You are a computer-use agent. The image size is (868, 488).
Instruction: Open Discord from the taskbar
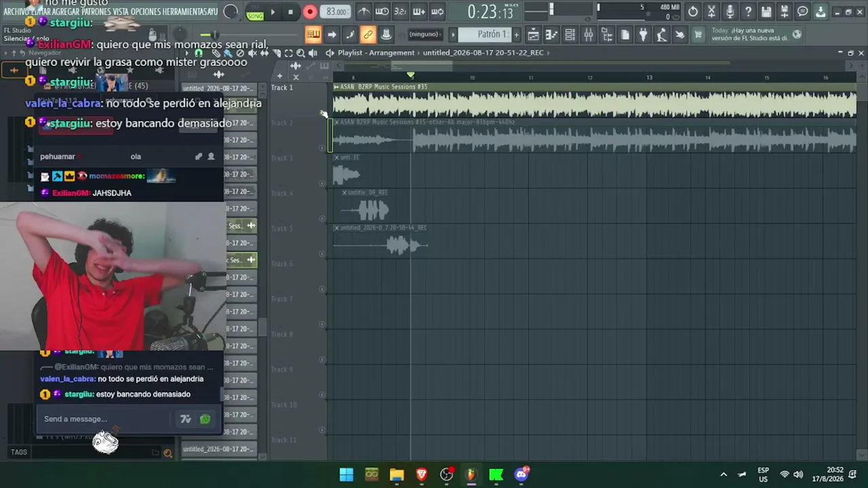[521, 474]
